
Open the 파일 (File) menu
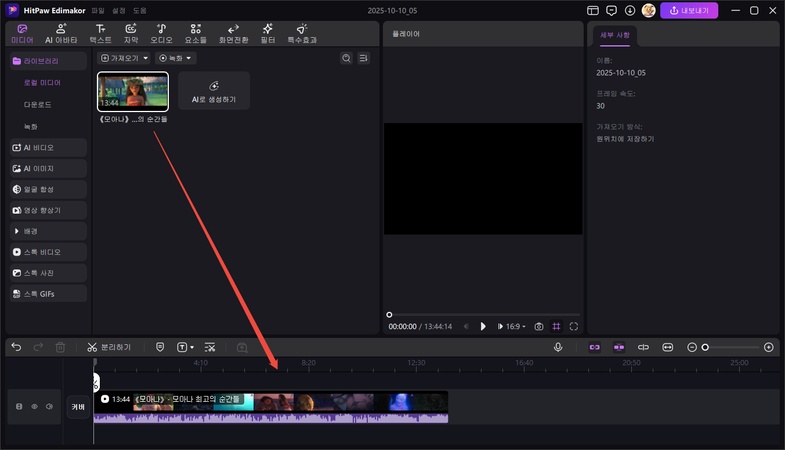point(98,10)
